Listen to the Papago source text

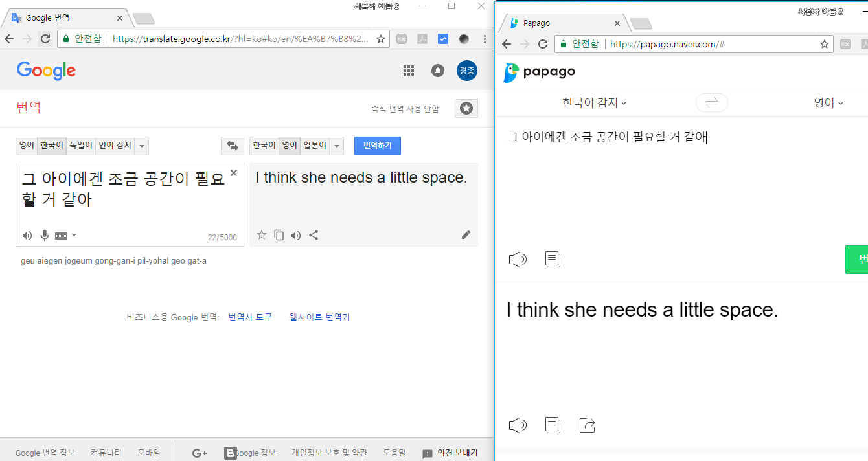(518, 260)
